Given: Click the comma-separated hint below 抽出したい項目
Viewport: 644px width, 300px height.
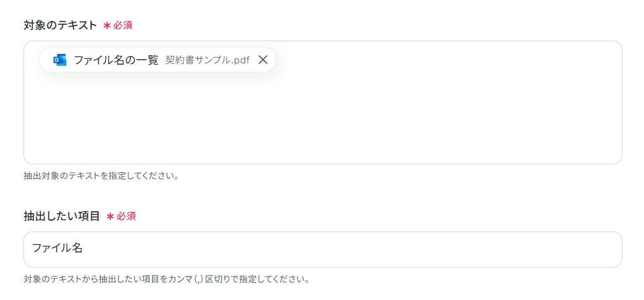Looking at the screenshot, I should coord(166,280).
